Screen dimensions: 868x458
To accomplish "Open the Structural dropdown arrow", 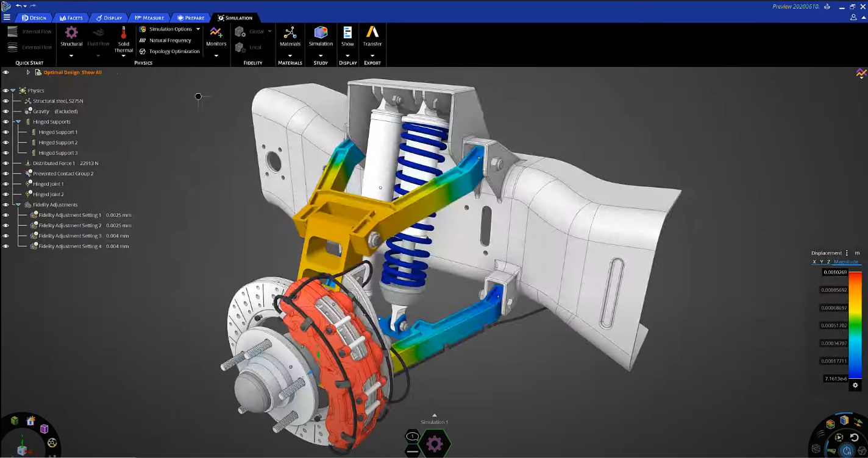I will click(71, 56).
